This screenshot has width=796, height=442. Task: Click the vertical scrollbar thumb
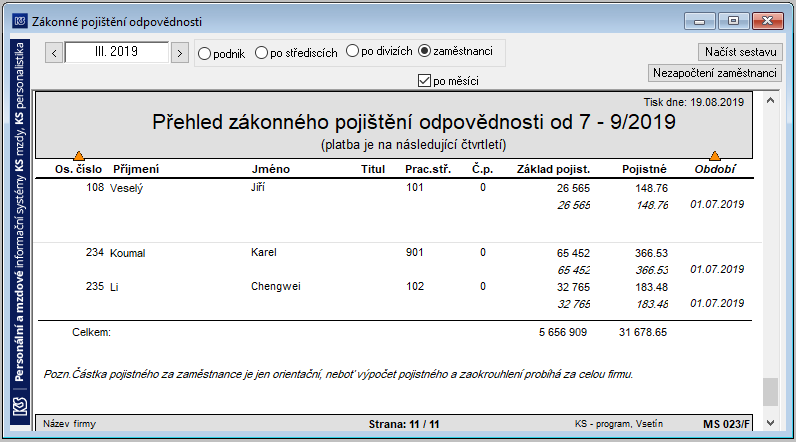pyautogui.click(x=770, y=392)
